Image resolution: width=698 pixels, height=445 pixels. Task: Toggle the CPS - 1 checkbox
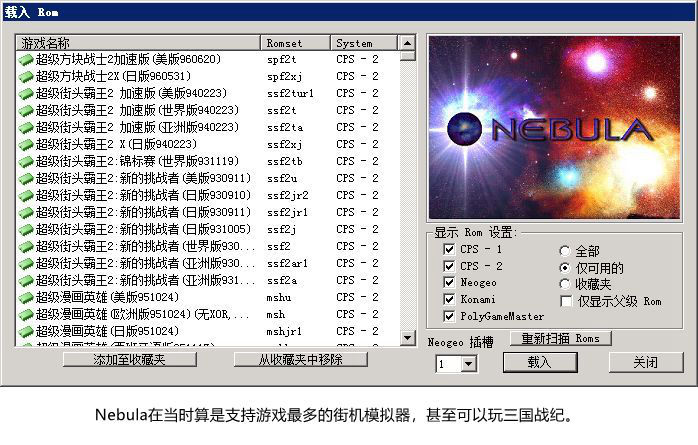pos(449,249)
